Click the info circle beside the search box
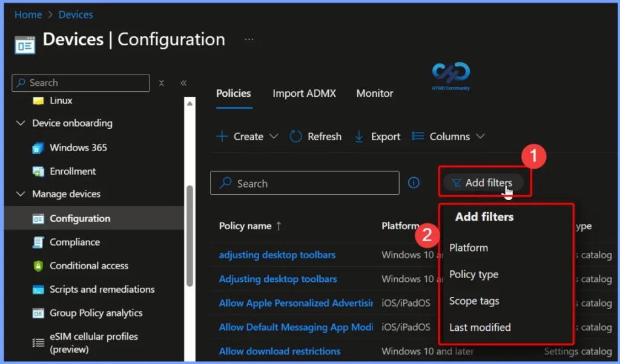The image size is (620, 364). click(414, 183)
